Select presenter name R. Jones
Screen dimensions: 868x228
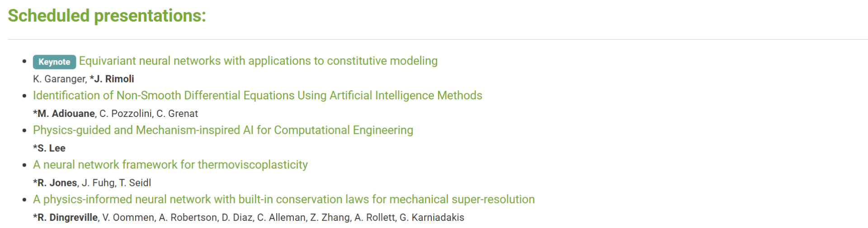pos(57,183)
